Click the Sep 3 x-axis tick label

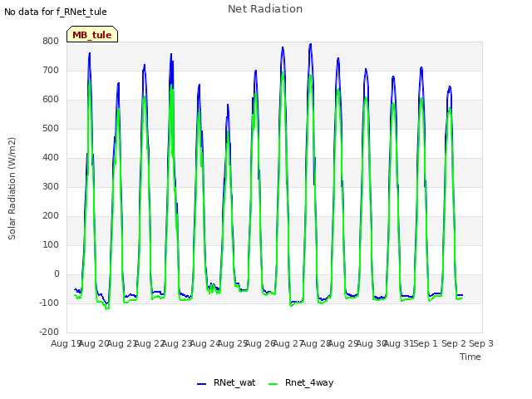click(x=481, y=343)
